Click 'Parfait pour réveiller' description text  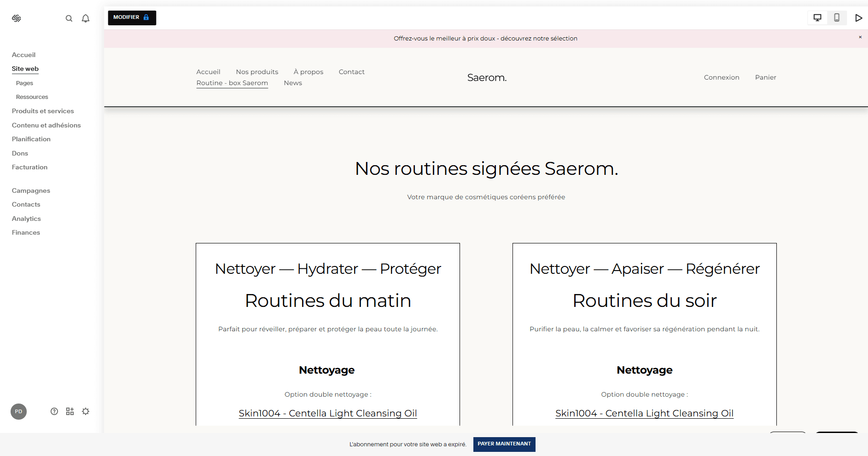point(328,329)
